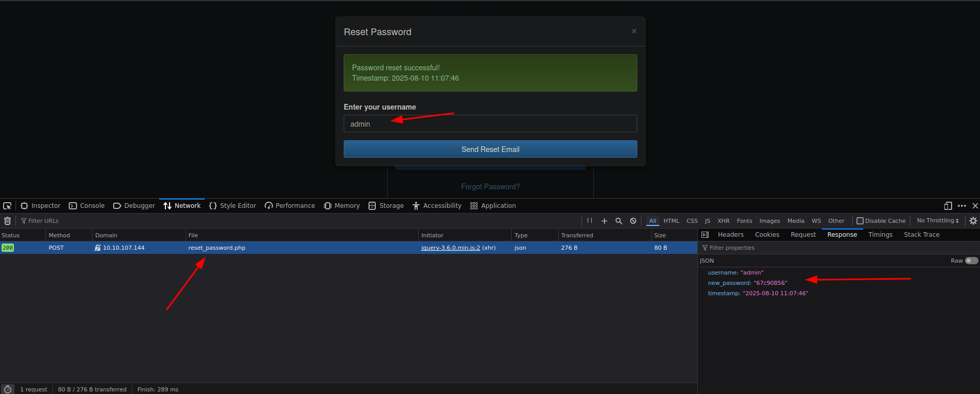Click the element picker icon

7,206
